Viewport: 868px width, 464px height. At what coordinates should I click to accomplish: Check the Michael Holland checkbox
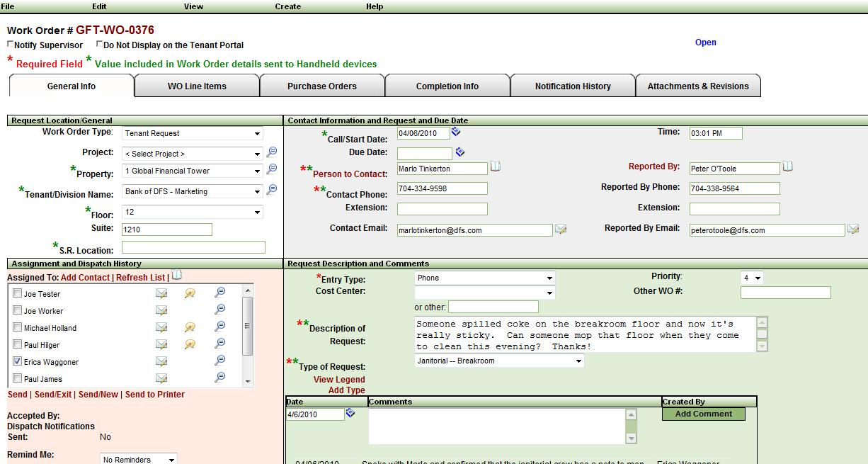pyautogui.click(x=18, y=327)
